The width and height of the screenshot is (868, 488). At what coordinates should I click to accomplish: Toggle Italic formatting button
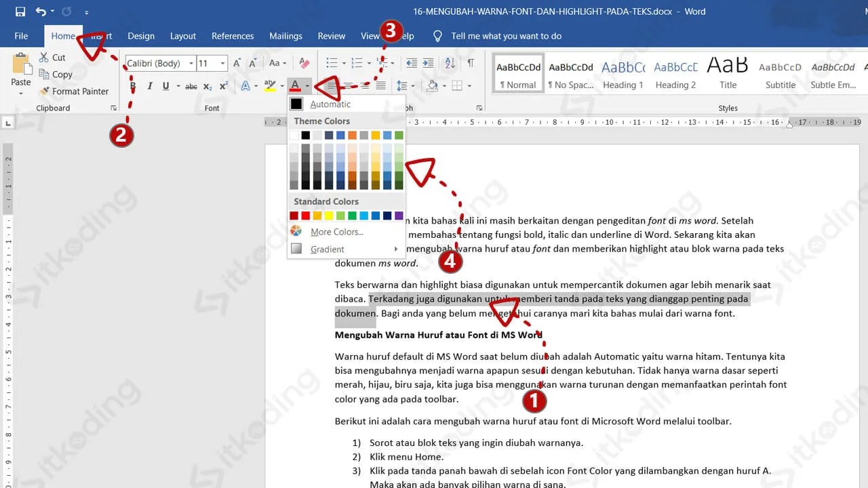pos(149,86)
